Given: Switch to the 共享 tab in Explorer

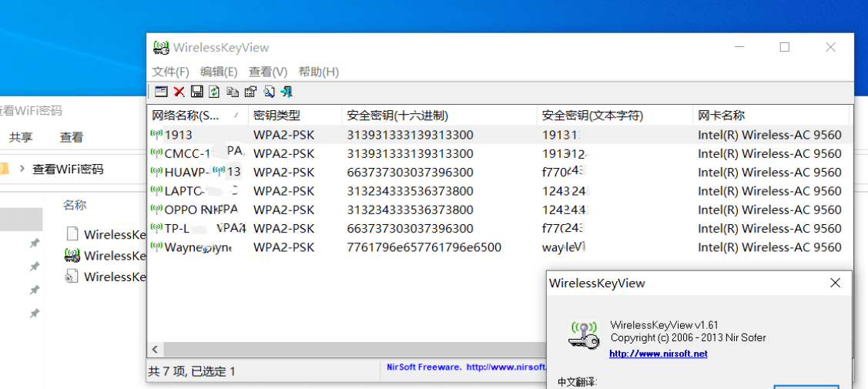Looking at the screenshot, I should (x=21, y=137).
